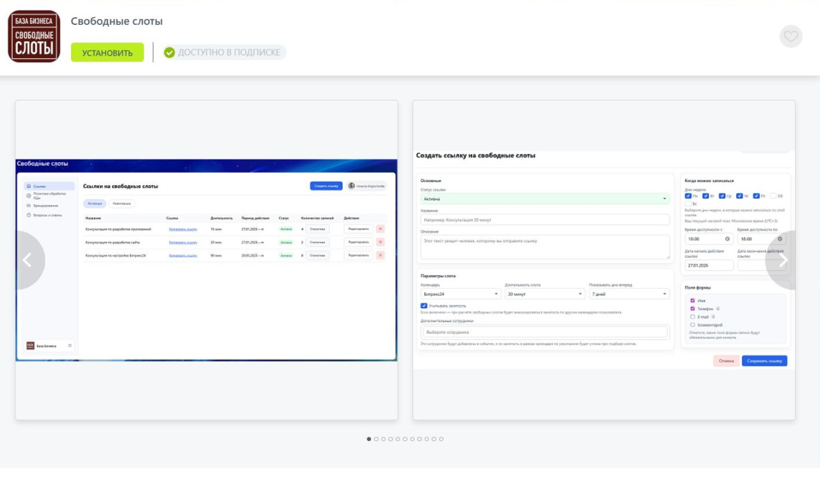820x504 pixels.
Task: Click the home icon next to Ссылки
Action: 28,186
